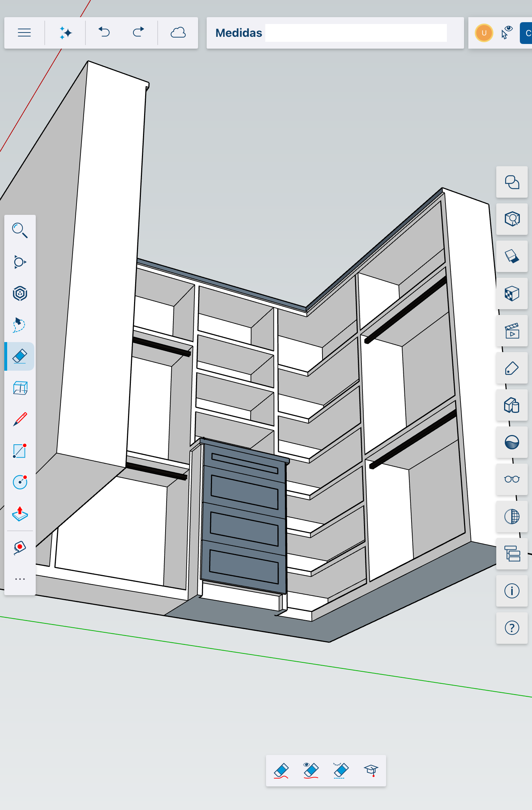
Task: Select the Push/Pull tool
Action: coord(20,514)
